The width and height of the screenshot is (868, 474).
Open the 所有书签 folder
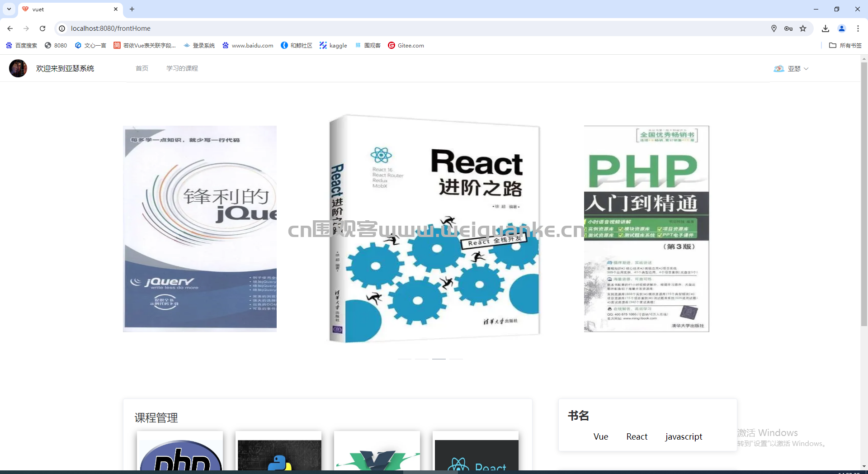tap(845, 45)
